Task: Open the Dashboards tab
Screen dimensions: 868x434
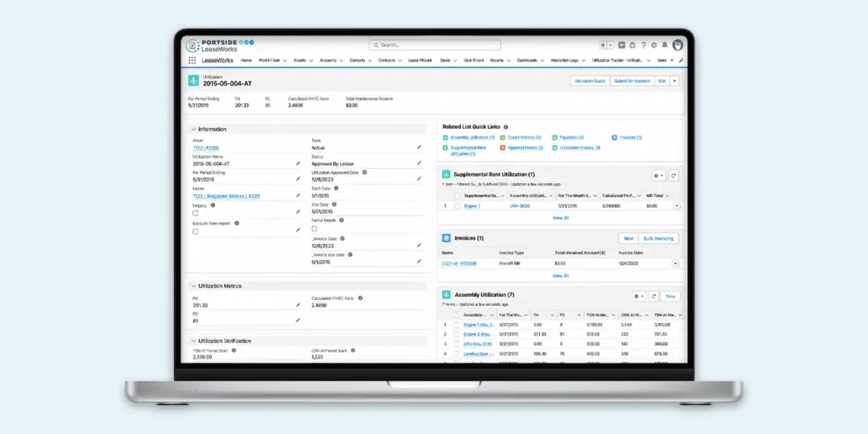Action: pos(527,60)
